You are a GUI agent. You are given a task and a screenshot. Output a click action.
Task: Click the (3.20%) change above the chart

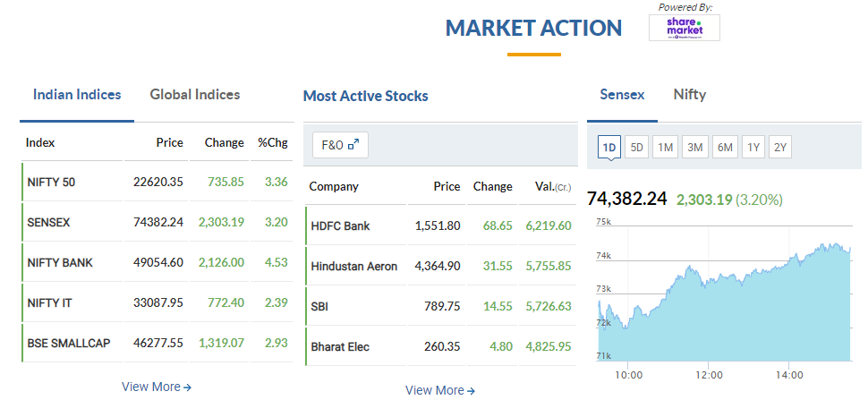click(x=759, y=200)
